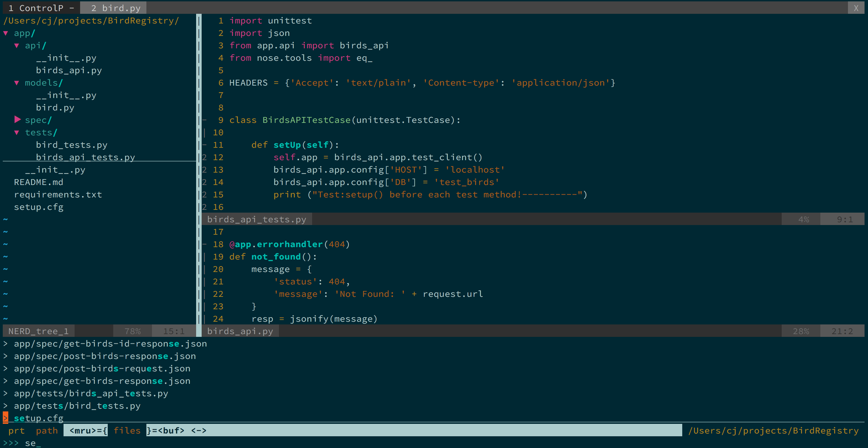Collapse the api/ directory arrow
This screenshot has width=868, height=448.
coord(17,46)
